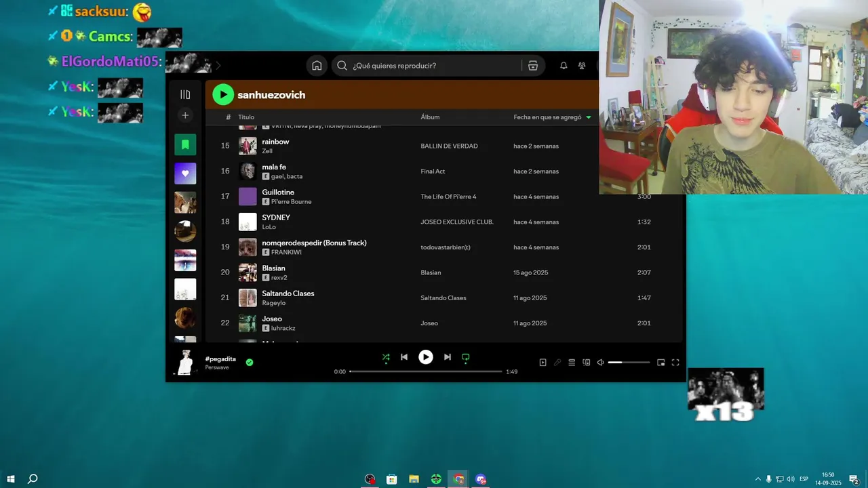Click the #pegadita song title in player
Screen dimensions: 868x488
220,359
